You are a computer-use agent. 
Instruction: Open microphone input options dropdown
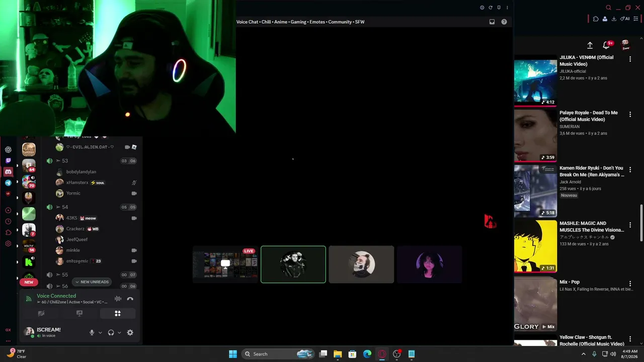coord(100,332)
